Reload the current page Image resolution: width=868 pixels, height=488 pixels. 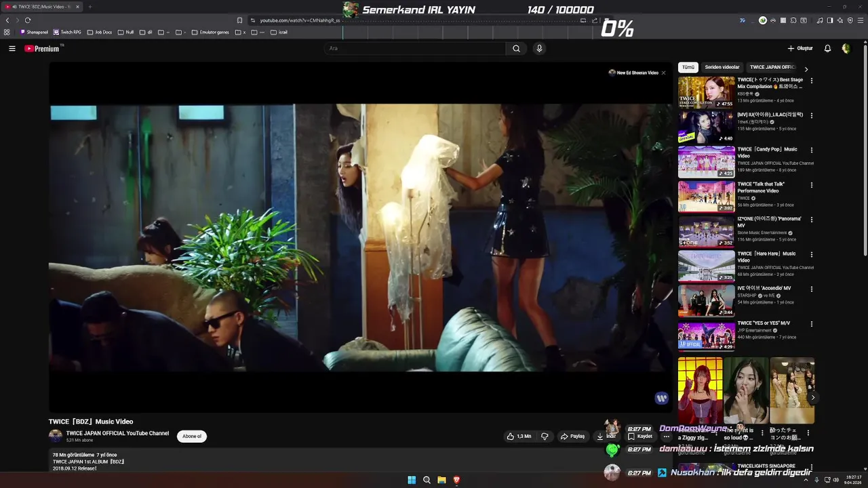(28, 20)
